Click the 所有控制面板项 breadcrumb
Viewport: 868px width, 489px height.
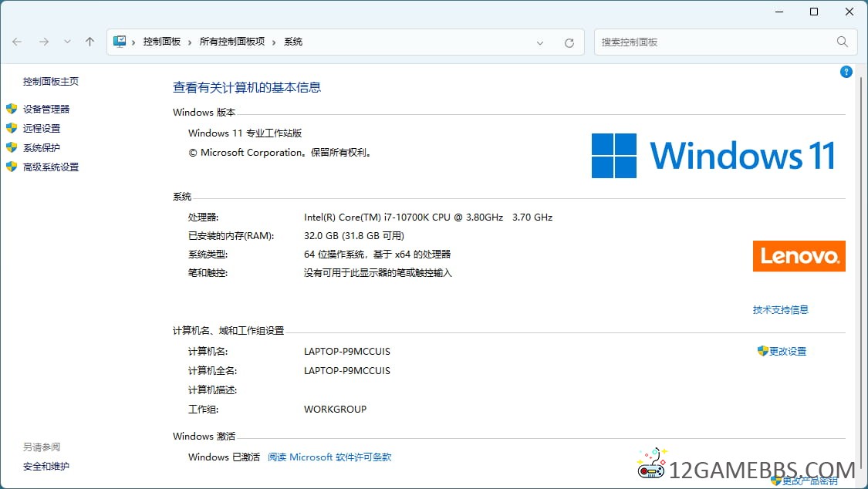click(231, 42)
